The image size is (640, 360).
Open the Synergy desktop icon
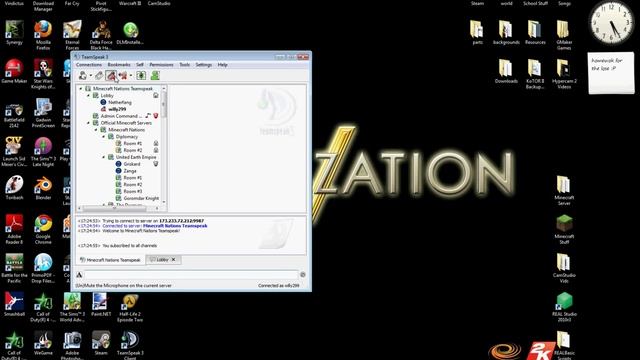coord(14,32)
